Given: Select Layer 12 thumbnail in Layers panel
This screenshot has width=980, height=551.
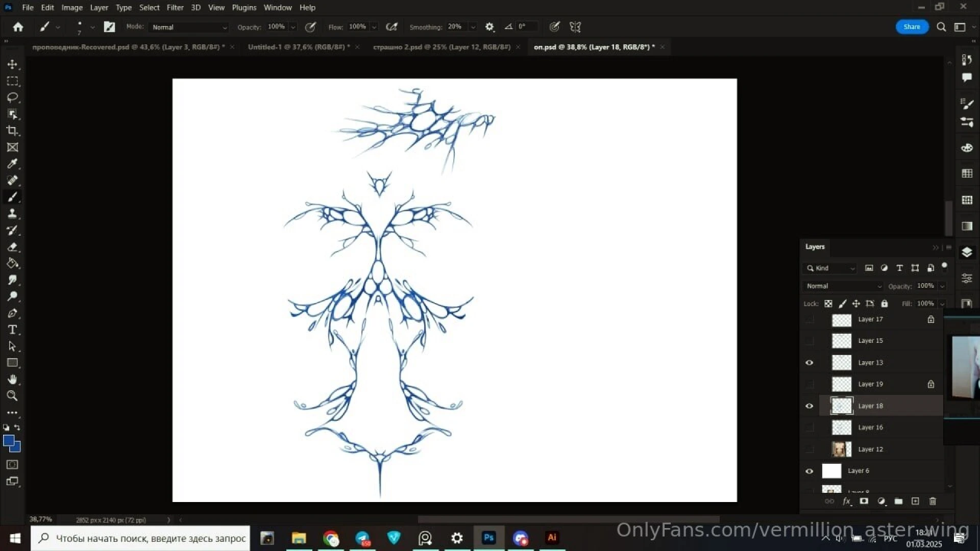Looking at the screenshot, I should 841,449.
